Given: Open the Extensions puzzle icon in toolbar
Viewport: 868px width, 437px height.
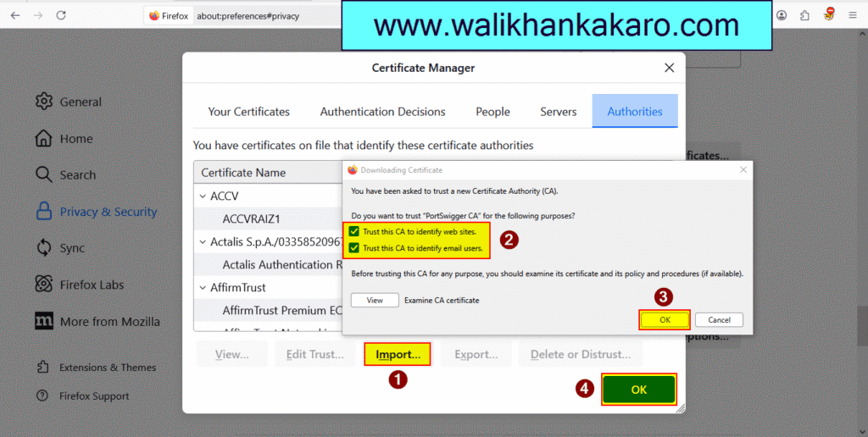Looking at the screenshot, I should pyautogui.click(x=805, y=15).
